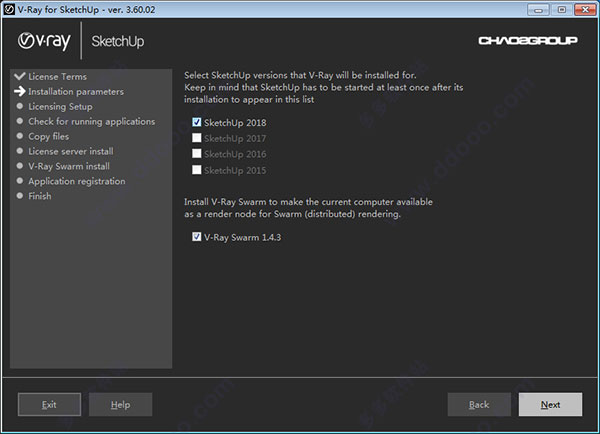The width and height of the screenshot is (600, 434).
Task: Close the installer window
Action: [x=585, y=10]
